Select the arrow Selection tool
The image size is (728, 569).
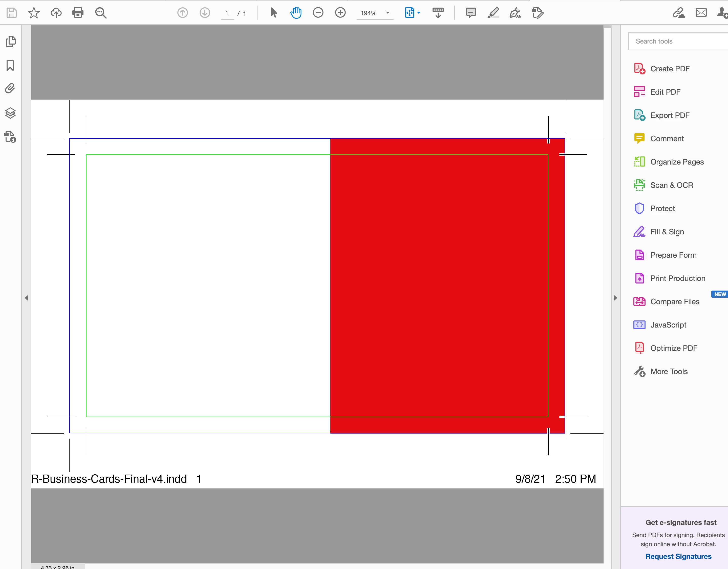click(274, 13)
